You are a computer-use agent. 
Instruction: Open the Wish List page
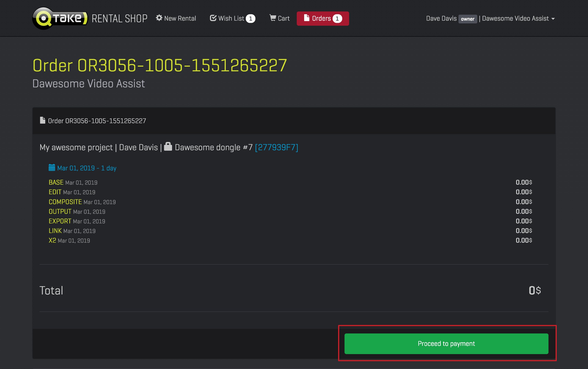coord(231,19)
